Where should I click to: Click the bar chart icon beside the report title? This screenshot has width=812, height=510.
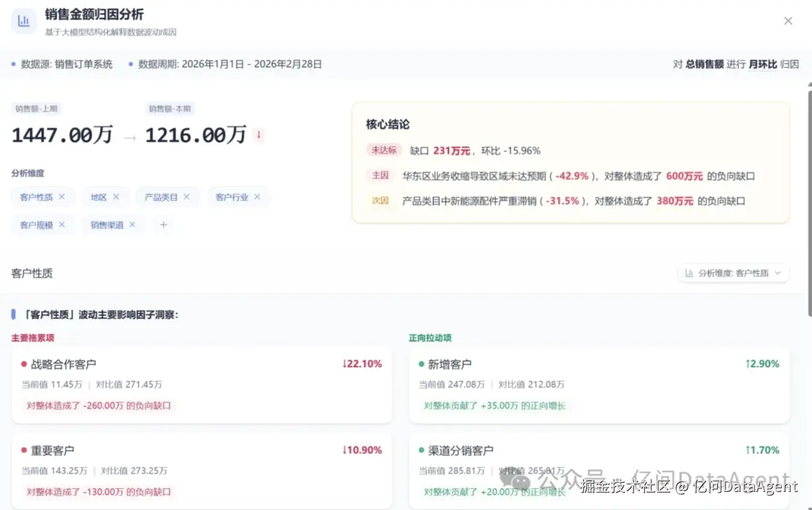click(23, 20)
